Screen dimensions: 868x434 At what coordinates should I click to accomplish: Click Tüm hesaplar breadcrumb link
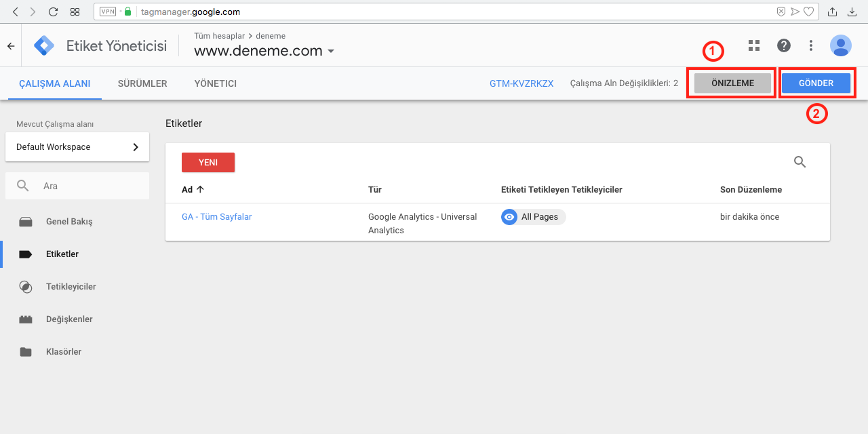click(x=219, y=36)
